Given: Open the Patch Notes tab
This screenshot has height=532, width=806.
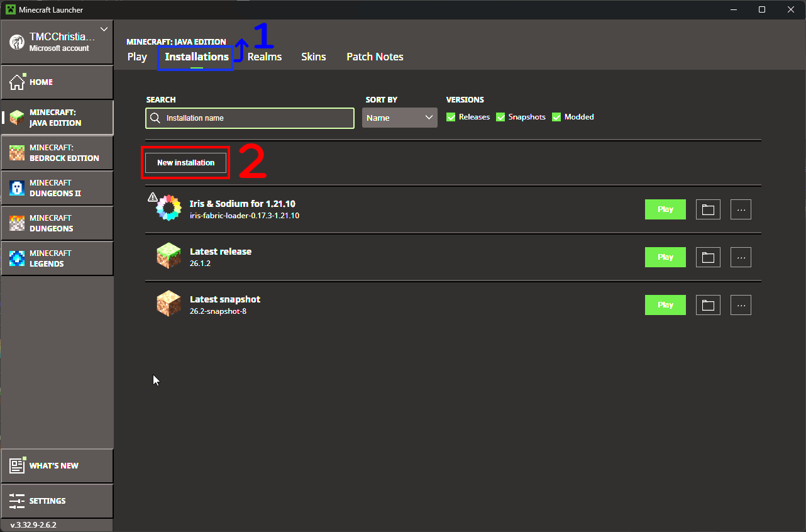Looking at the screenshot, I should (x=375, y=57).
